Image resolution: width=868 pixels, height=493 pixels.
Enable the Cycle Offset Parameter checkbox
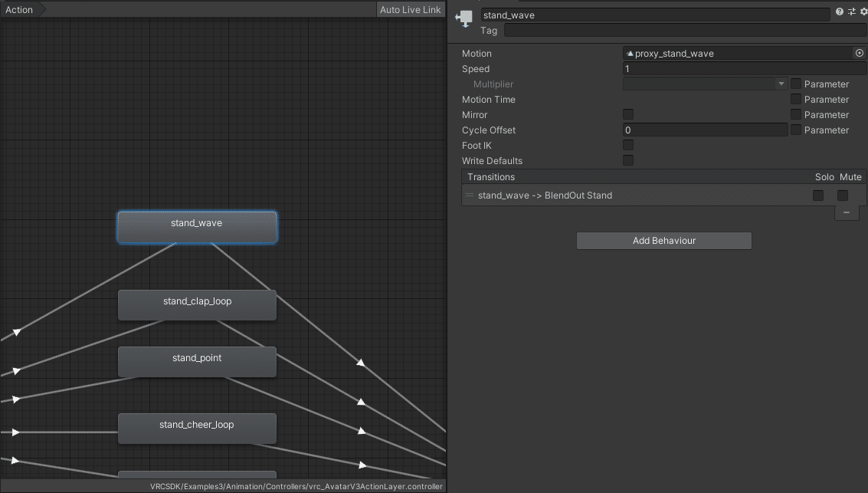tap(795, 130)
